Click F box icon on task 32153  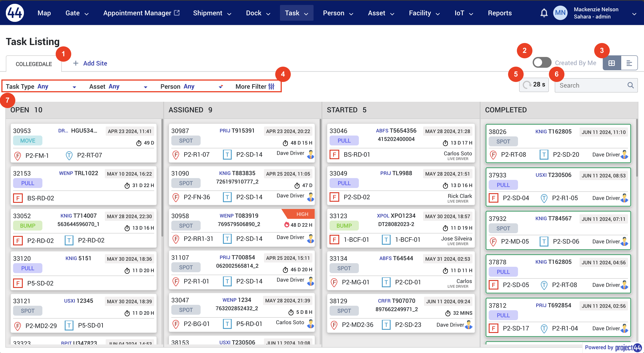tap(18, 198)
